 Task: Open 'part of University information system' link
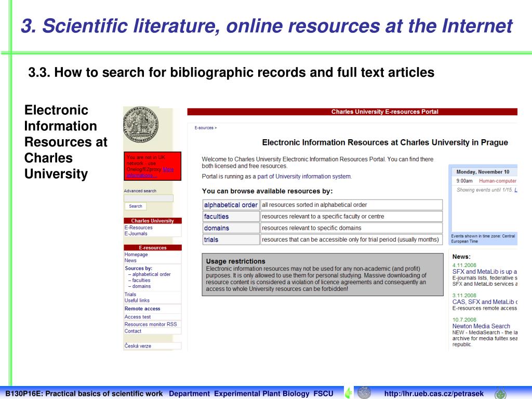click(x=304, y=177)
